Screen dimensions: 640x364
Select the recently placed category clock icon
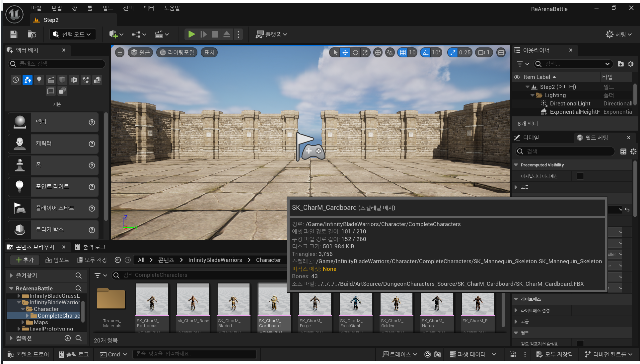[16, 80]
